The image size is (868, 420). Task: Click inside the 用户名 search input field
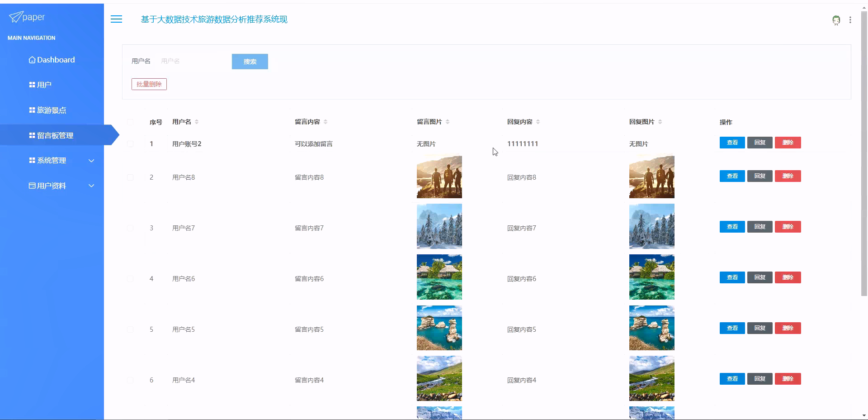tap(192, 61)
